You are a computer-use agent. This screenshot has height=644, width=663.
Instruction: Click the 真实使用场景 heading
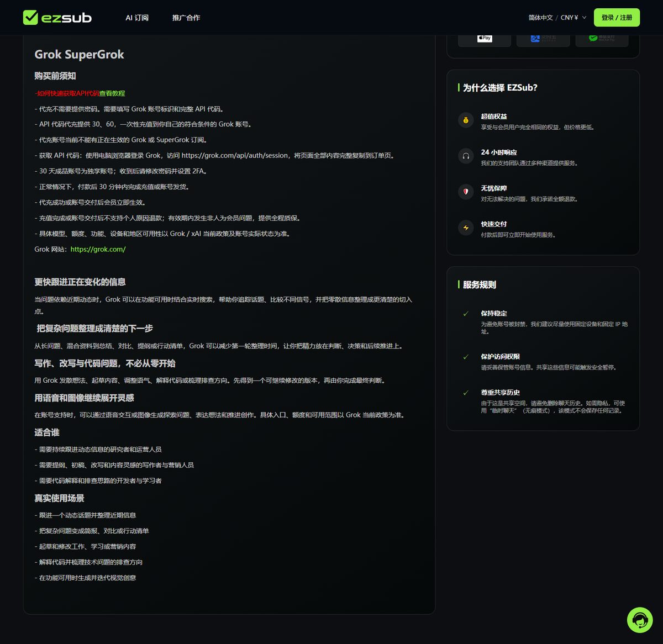point(59,498)
